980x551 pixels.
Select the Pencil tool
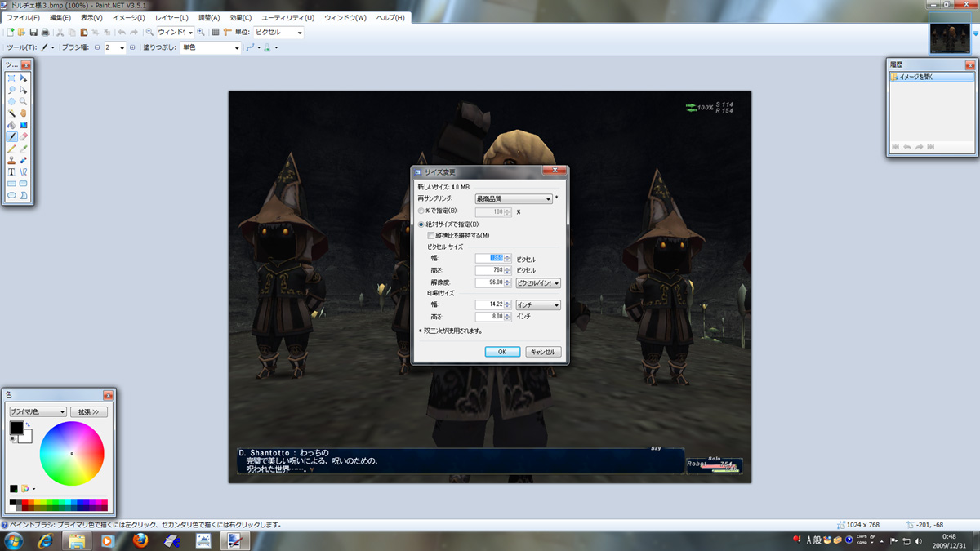(11, 149)
